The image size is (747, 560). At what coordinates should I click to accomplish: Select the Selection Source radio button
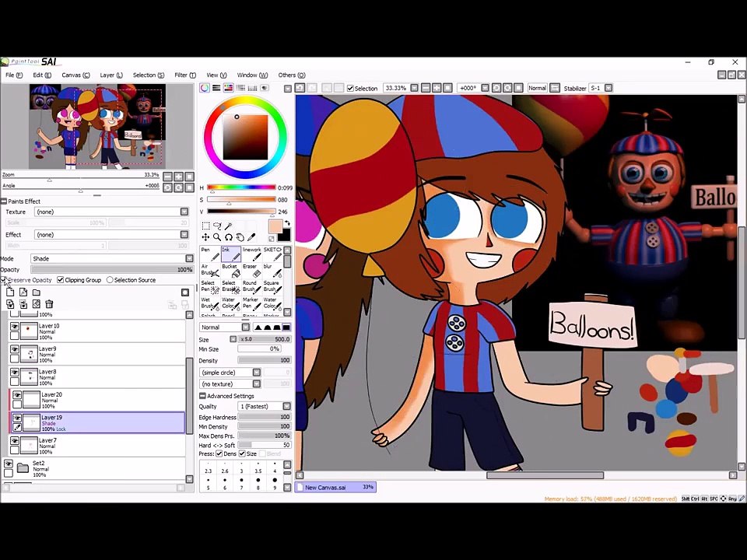click(x=110, y=280)
